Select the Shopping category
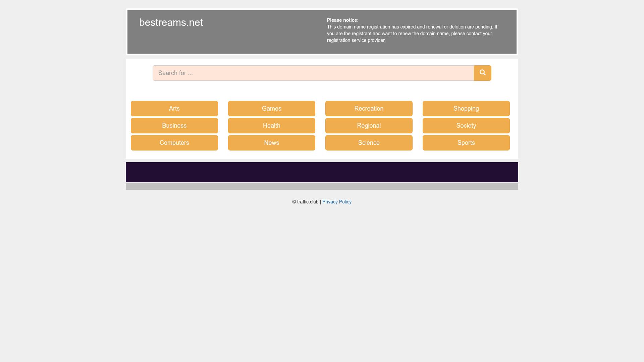644x362 pixels. (466, 108)
